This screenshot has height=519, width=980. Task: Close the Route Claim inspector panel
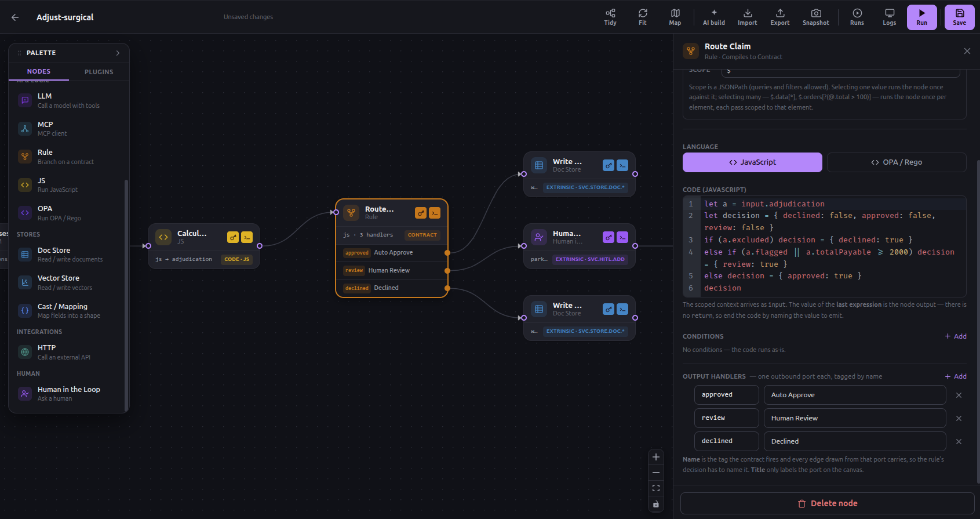[967, 51]
